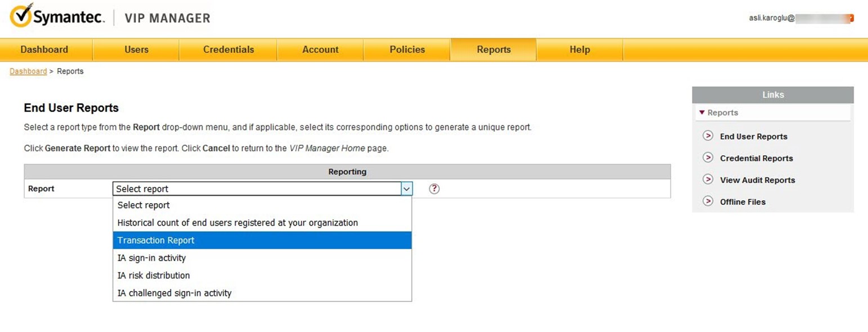This screenshot has height=332, width=868.
Task: Click the Reports breadcrumb text
Action: [x=70, y=71]
